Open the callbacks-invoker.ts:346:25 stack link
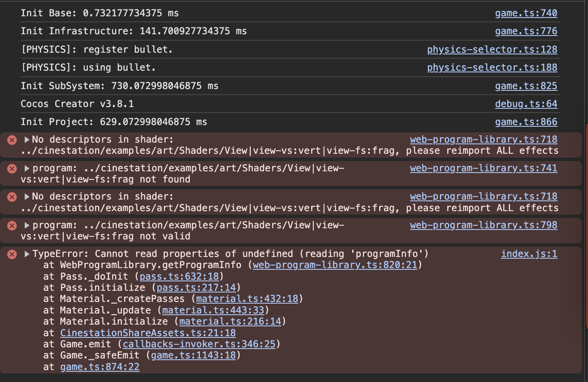 (x=199, y=344)
